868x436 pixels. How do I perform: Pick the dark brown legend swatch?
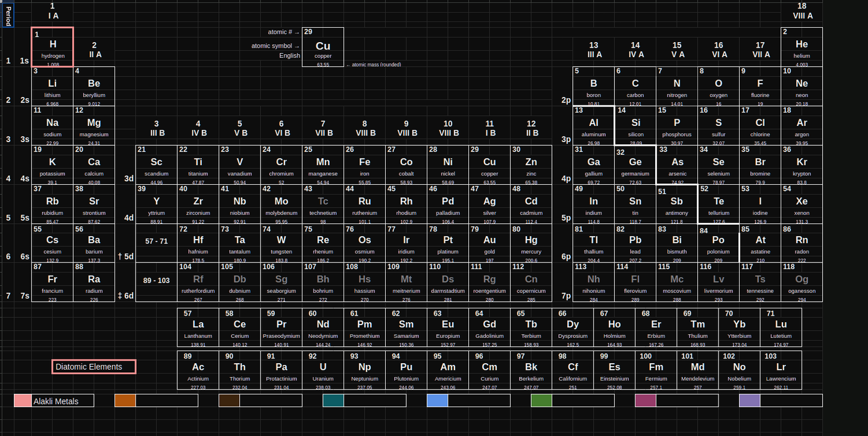(x=229, y=401)
